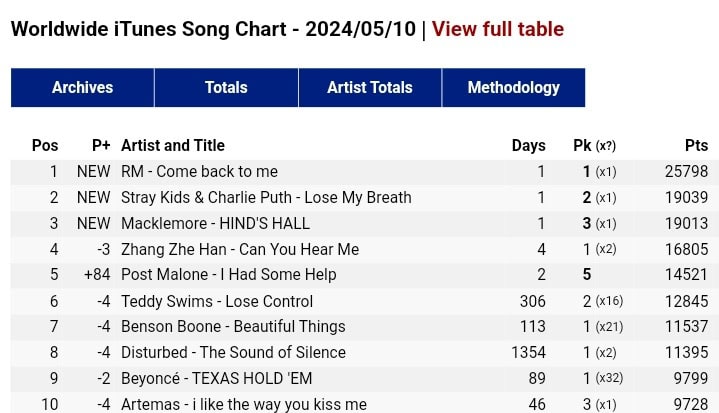
Task: Switch to the Totals tab
Action: point(226,88)
